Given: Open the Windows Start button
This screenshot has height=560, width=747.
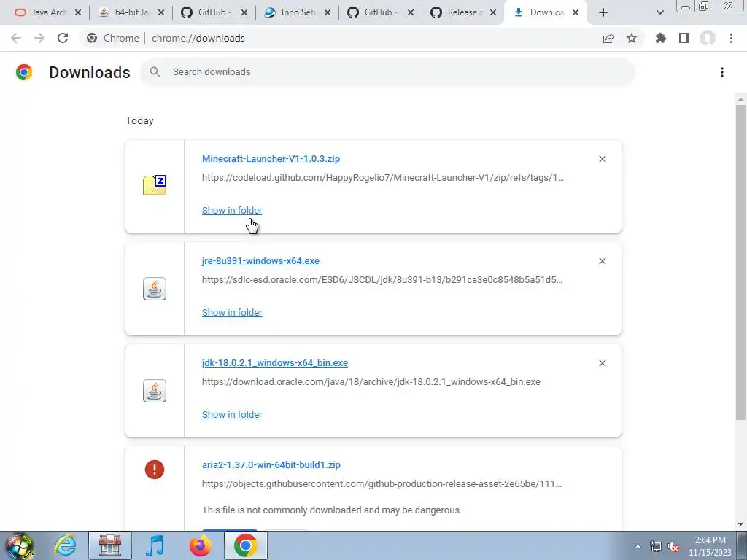Looking at the screenshot, I should pos(20,545).
